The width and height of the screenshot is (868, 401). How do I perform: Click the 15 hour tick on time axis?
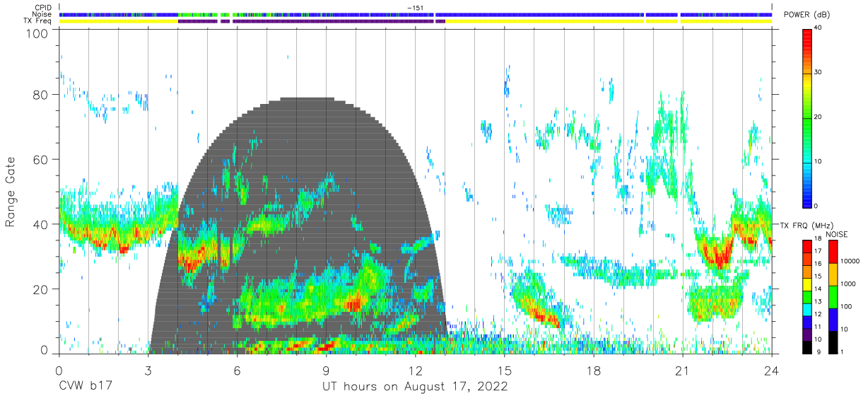(x=504, y=370)
